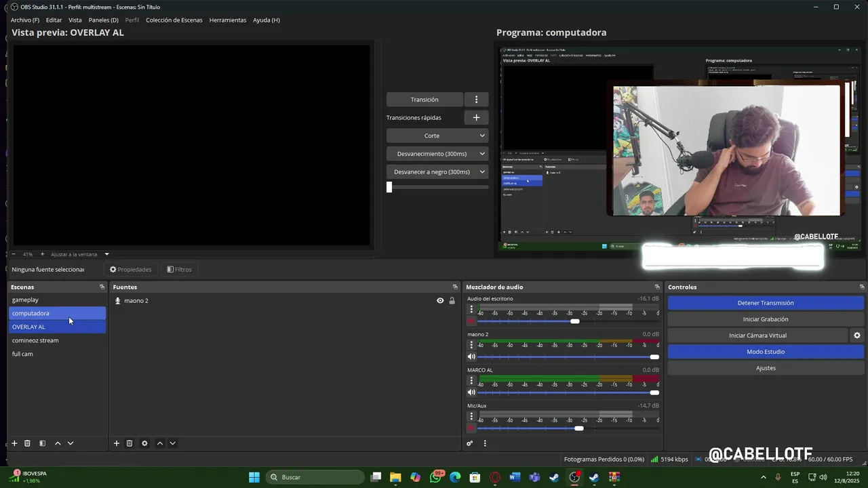Open maono 2 mixer options dots
The width and height of the screenshot is (868, 488).
[x=471, y=345]
